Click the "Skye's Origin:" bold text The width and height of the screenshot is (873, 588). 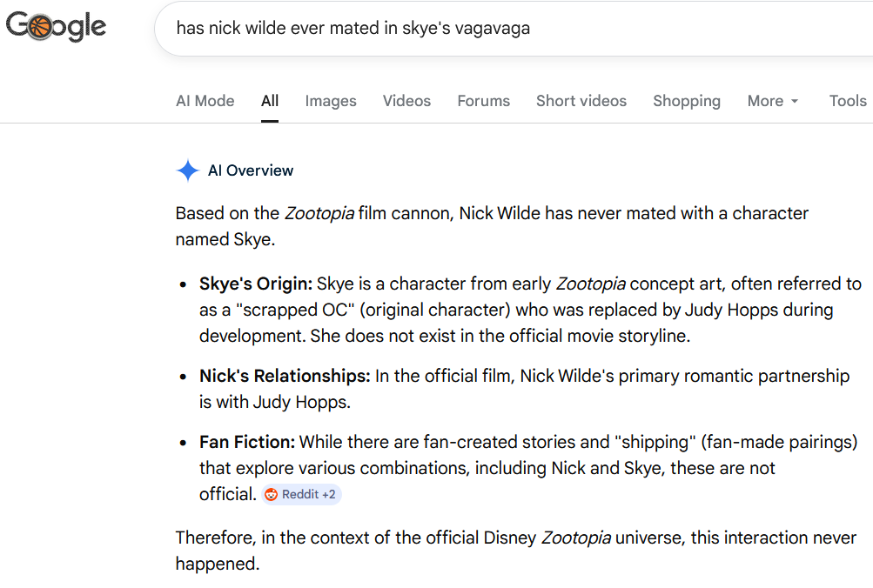pos(256,284)
